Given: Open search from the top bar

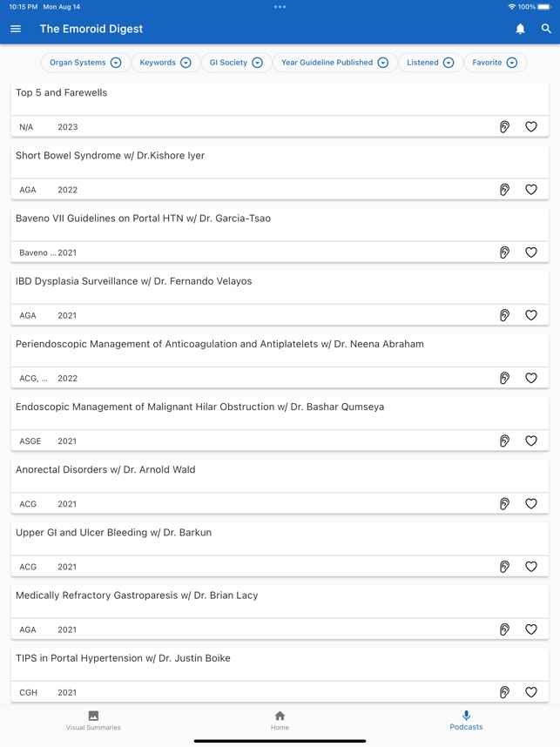Looking at the screenshot, I should click(x=548, y=28).
